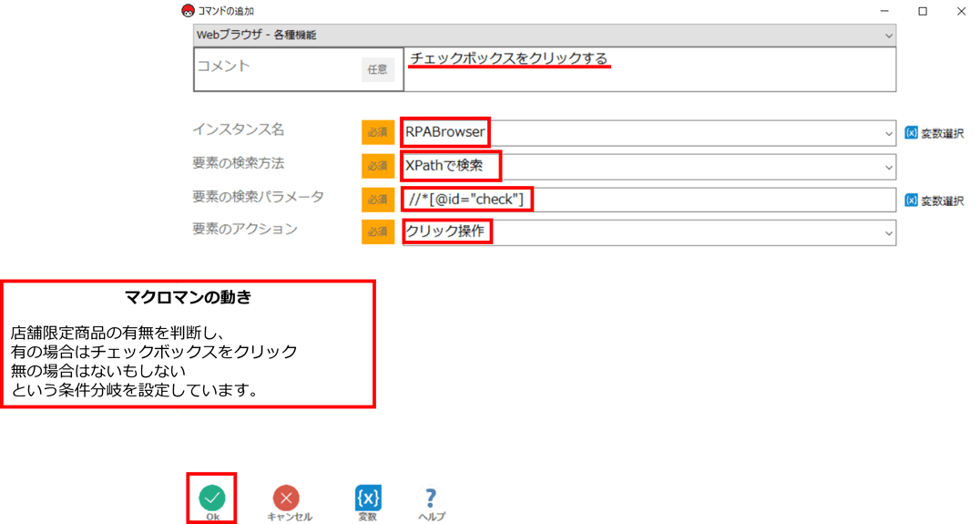This screenshot has height=524, width=980.
Task: Click 変数選択 icon beside 要素の検索パラメータ field
Action: [x=912, y=200]
